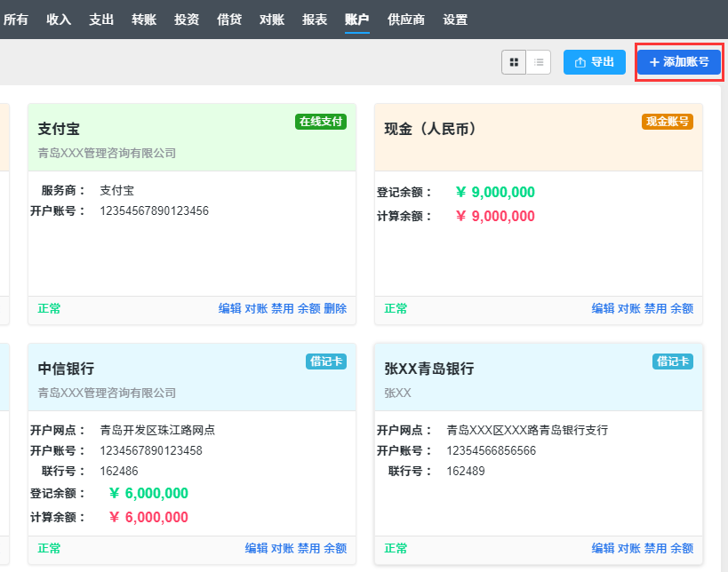This screenshot has height=572, width=728.
Task: Disable the 支付宝 account
Action: 282,309
